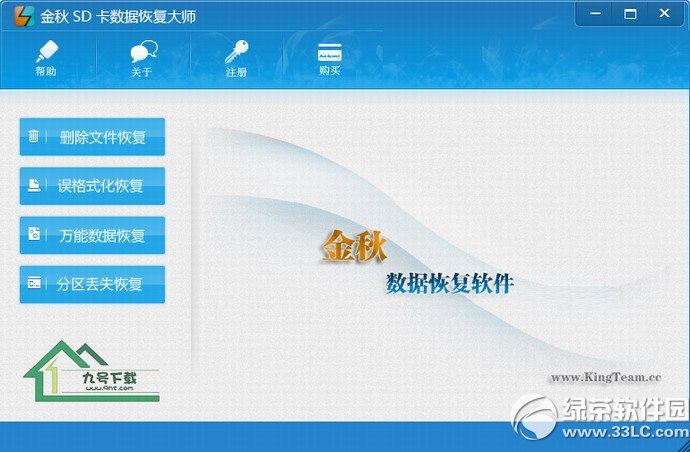The image size is (690, 452).
Task: Click the 金秋 SD 卡数据恢复大师 title text
Action: coord(118,17)
